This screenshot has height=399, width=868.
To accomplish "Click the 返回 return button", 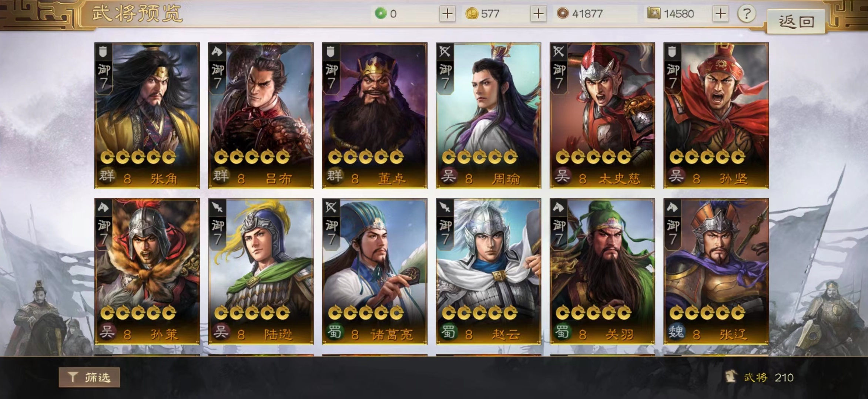I will coord(796,22).
